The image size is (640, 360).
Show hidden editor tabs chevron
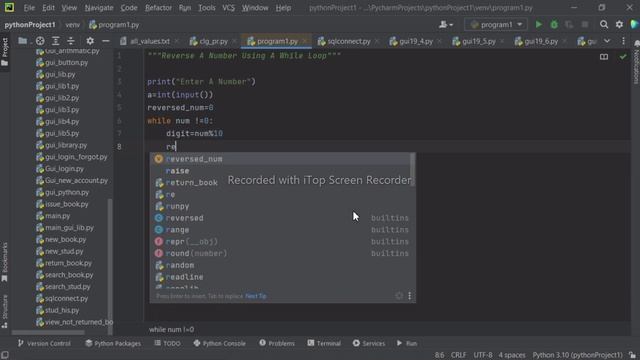pyautogui.click(x=607, y=41)
